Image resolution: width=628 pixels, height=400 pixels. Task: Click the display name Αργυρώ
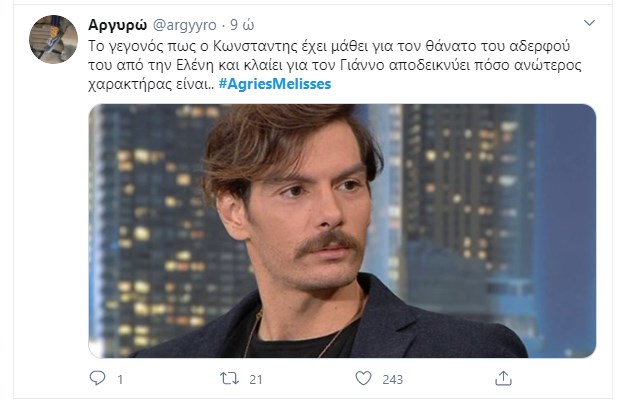click(118, 24)
